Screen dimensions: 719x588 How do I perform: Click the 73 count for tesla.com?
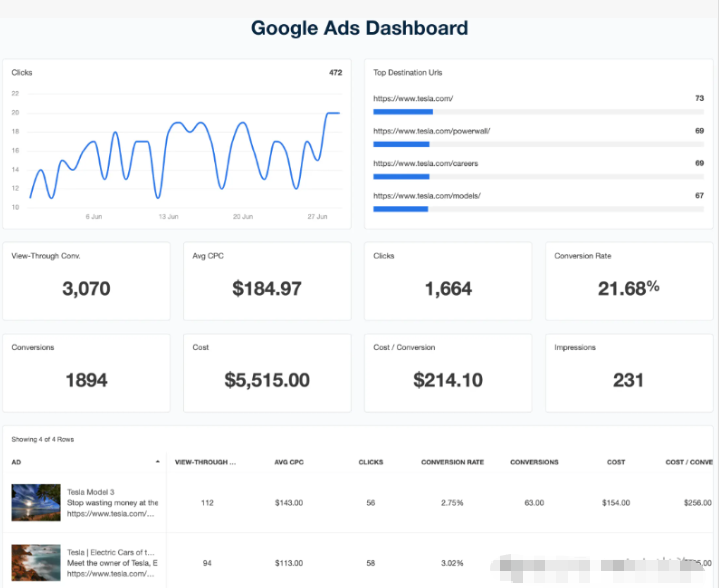click(699, 98)
